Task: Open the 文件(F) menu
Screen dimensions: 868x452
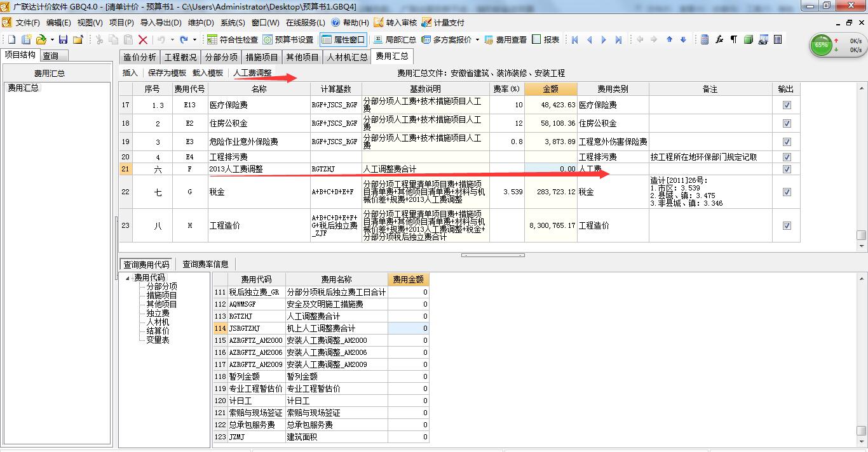Action: (28, 22)
